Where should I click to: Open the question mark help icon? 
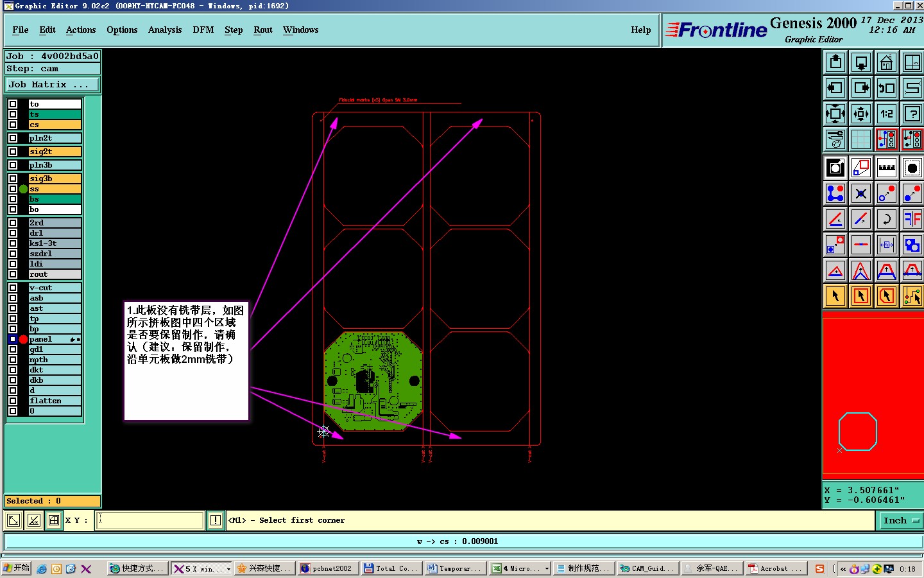[912, 114]
